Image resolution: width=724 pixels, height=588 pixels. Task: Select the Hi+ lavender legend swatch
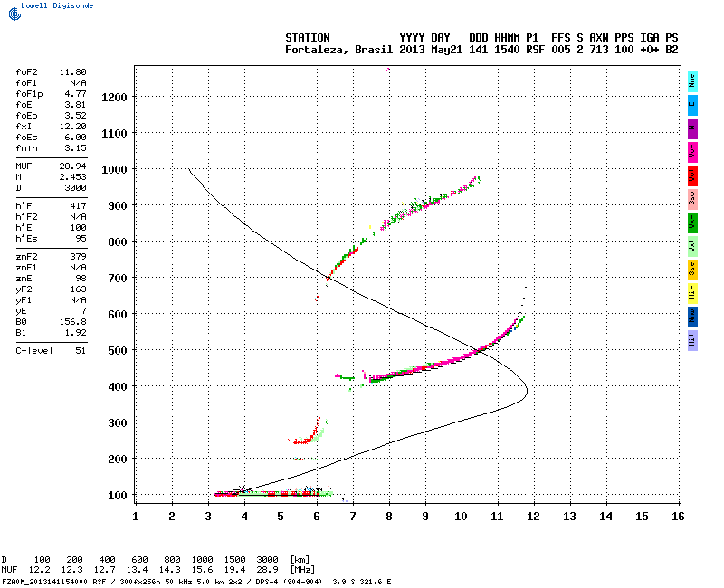pos(692,341)
